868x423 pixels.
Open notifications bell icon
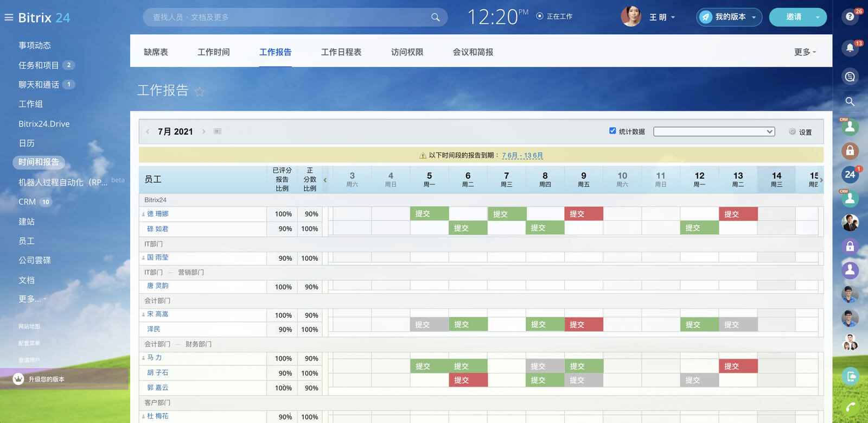point(850,48)
